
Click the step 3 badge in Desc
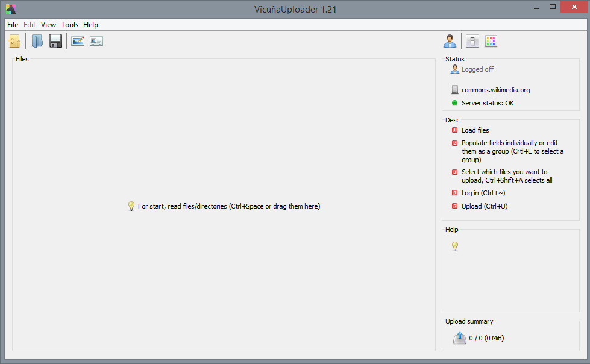point(454,172)
